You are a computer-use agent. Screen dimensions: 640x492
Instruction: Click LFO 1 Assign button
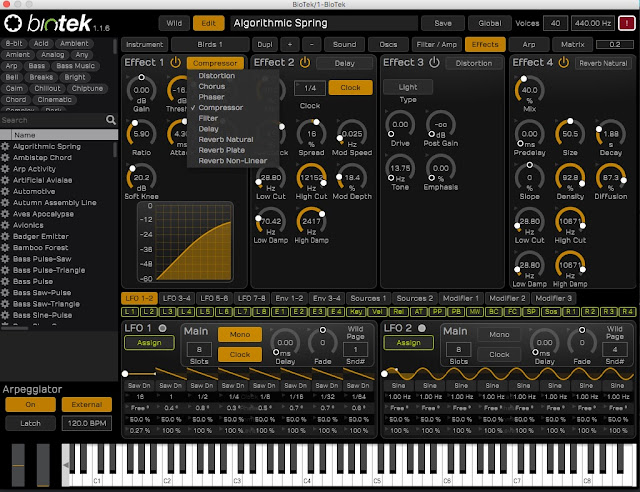[x=149, y=343]
